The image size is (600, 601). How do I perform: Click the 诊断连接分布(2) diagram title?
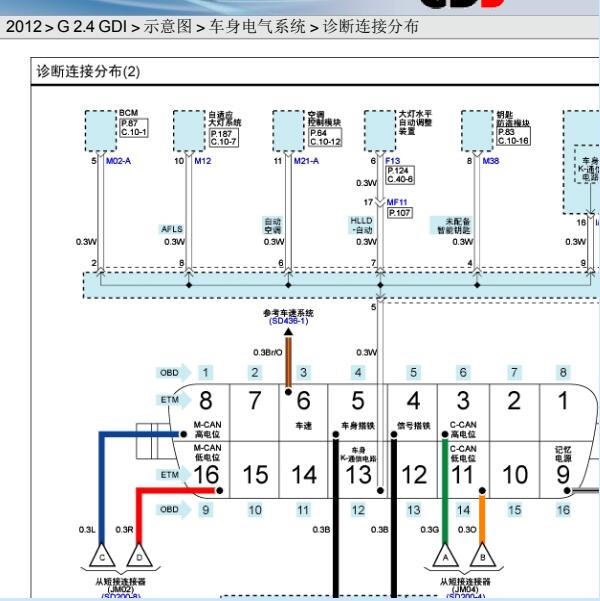point(88,72)
